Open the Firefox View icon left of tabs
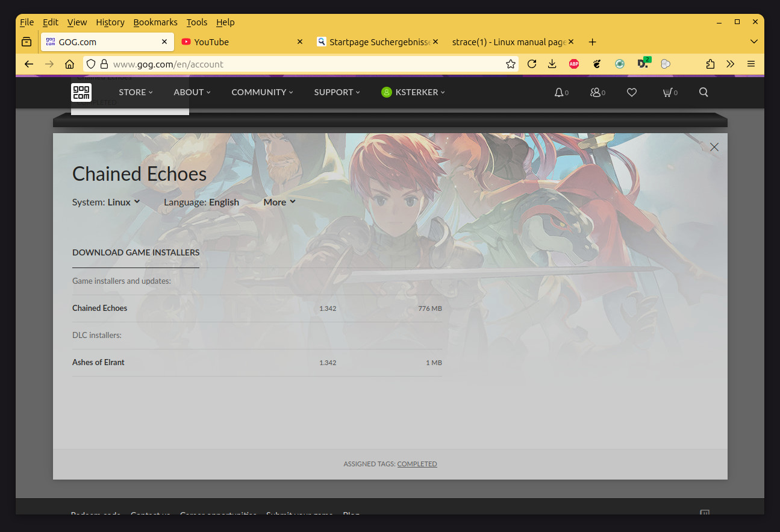 [27, 42]
